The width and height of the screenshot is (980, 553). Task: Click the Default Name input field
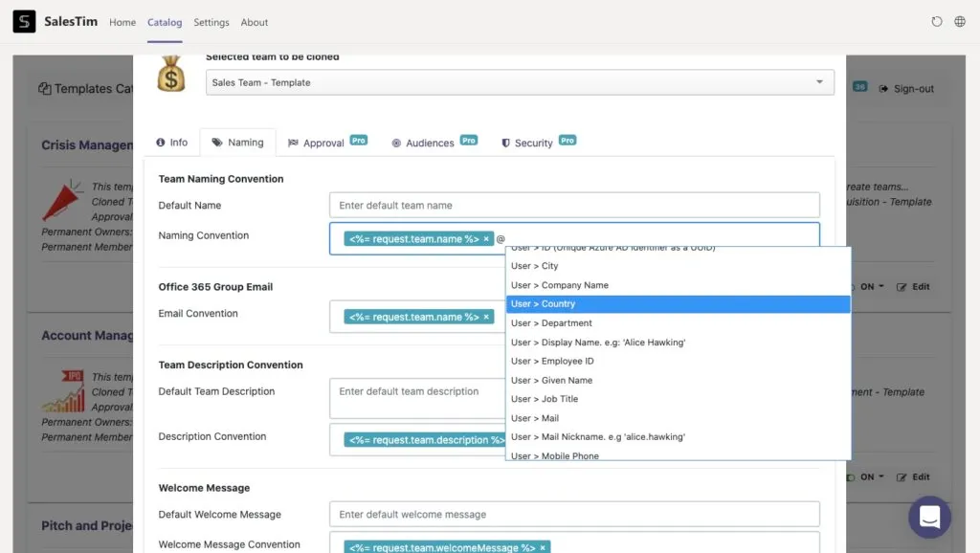(574, 205)
